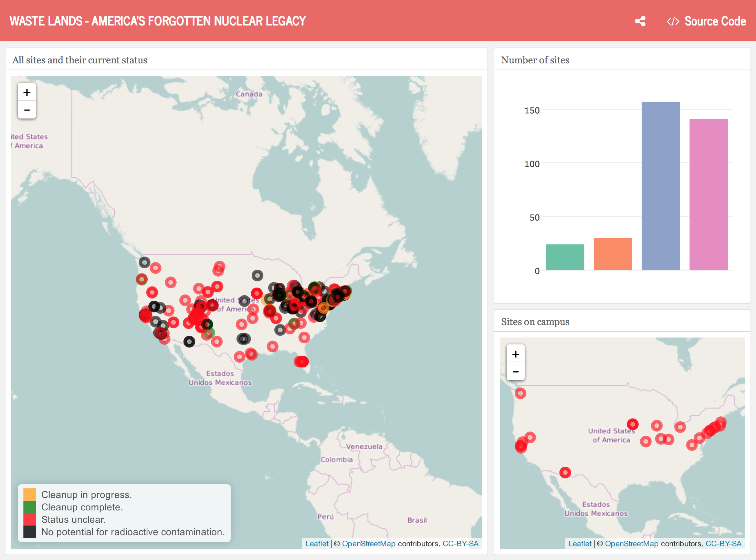Open the Source Code link
756x560 pixels.
click(x=706, y=21)
